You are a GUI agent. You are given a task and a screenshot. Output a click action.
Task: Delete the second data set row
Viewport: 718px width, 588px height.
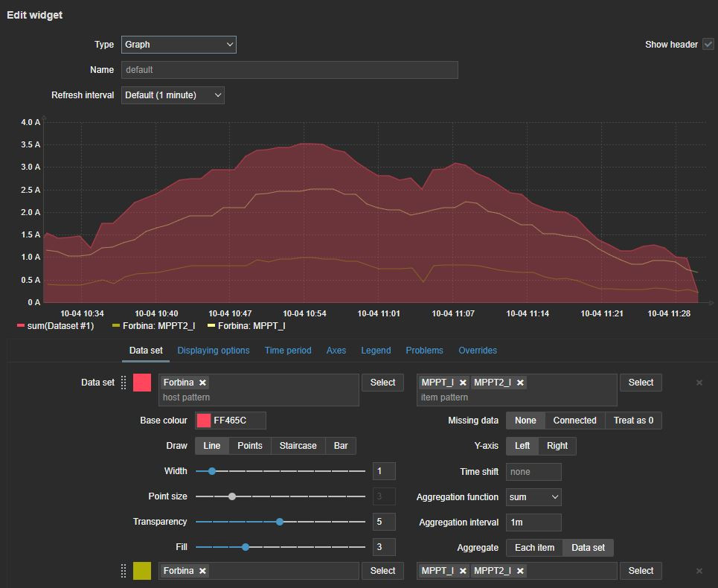click(699, 571)
